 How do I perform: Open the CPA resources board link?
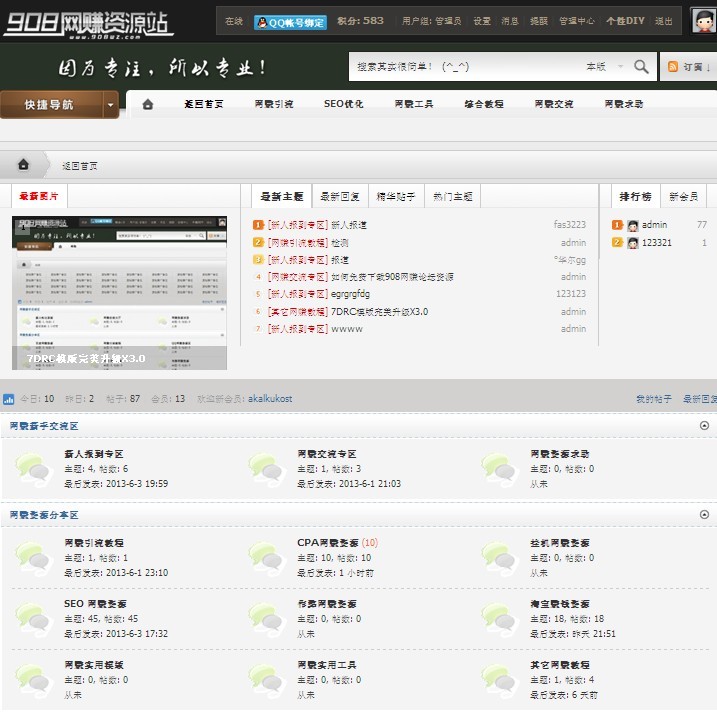pos(327,543)
